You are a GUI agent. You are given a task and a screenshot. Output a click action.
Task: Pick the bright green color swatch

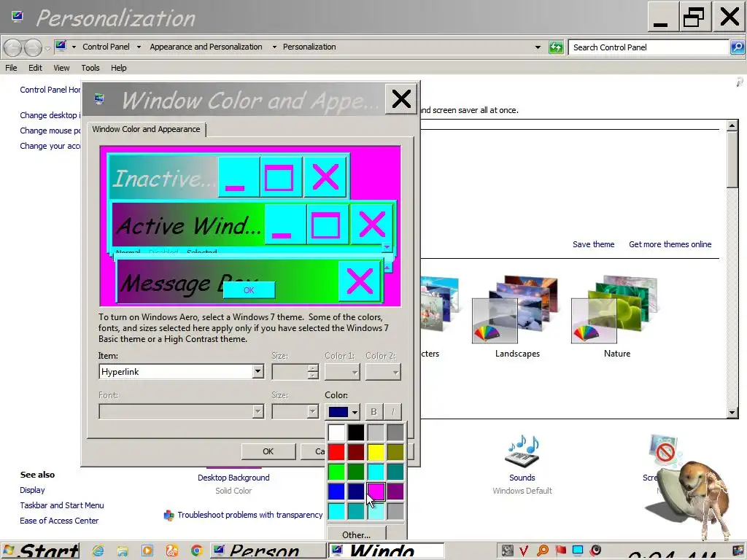[x=336, y=472]
